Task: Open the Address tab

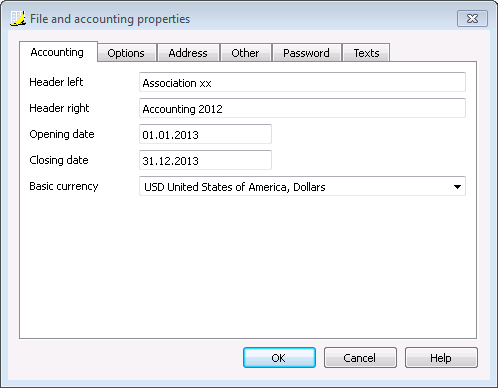Action: tap(188, 53)
